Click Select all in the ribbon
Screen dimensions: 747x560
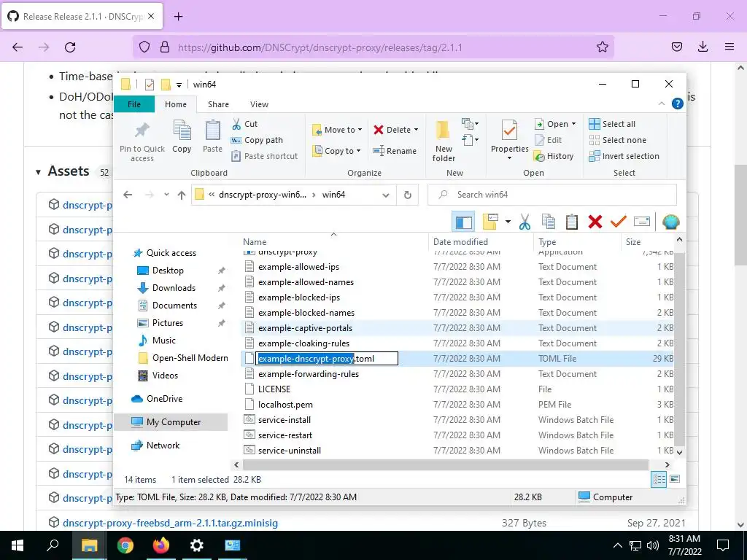click(x=612, y=124)
